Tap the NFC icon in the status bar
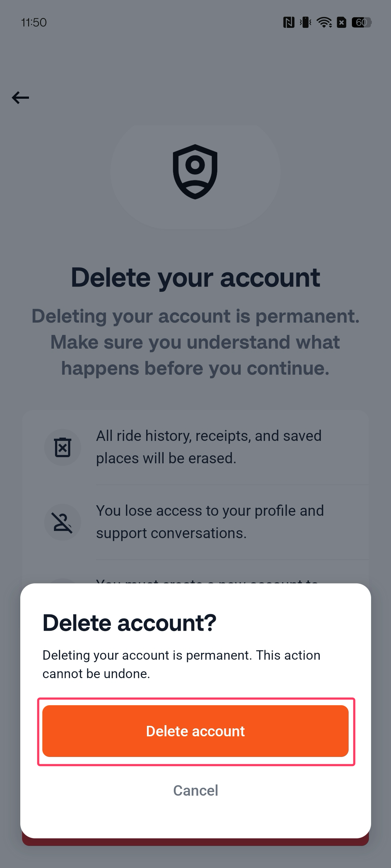The height and width of the screenshot is (868, 391). click(289, 22)
